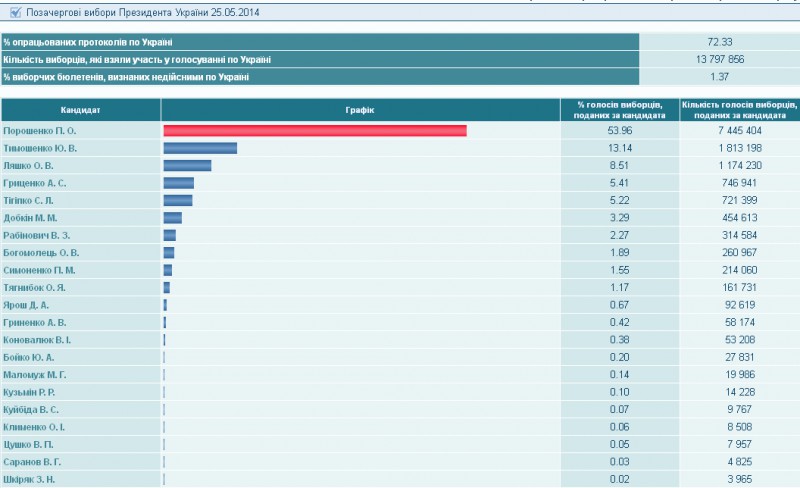Click the '% опрацьованих протоколів по Україні' row
The height and width of the screenshot is (488, 800).
[x=88, y=42]
